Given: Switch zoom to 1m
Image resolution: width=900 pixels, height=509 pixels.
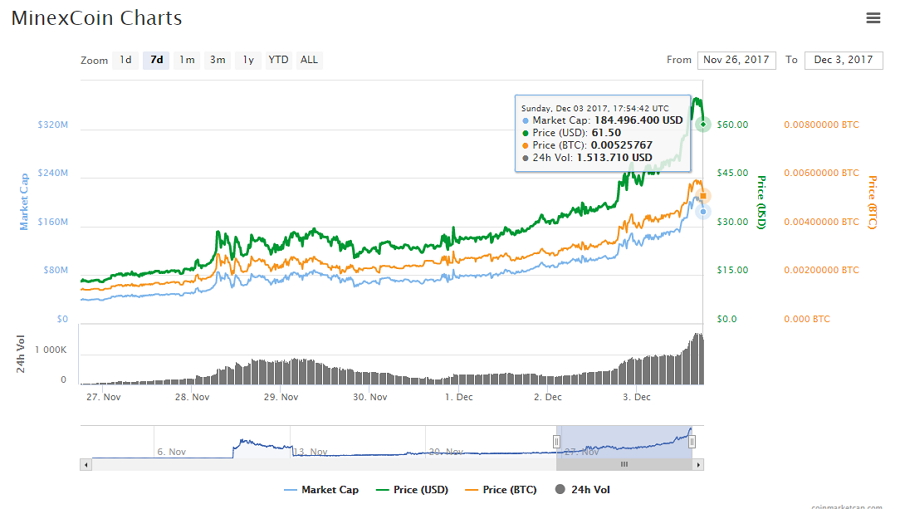Looking at the screenshot, I should (x=187, y=60).
